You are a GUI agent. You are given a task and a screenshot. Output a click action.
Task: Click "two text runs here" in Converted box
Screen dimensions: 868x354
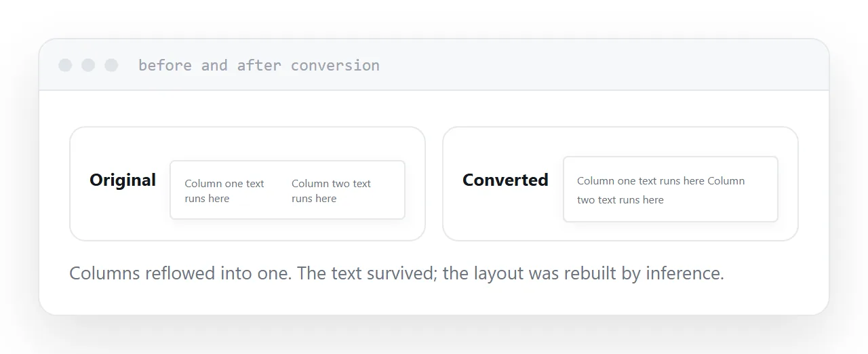tap(620, 200)
